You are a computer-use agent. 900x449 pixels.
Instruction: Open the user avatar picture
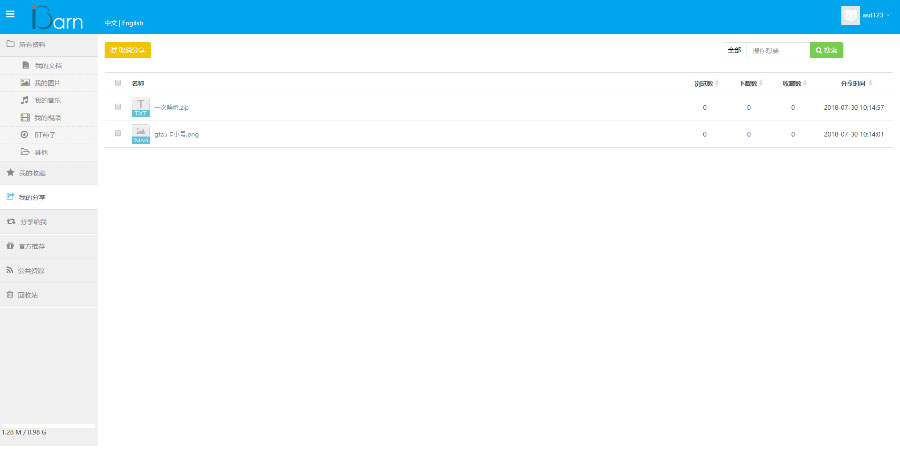850,15
